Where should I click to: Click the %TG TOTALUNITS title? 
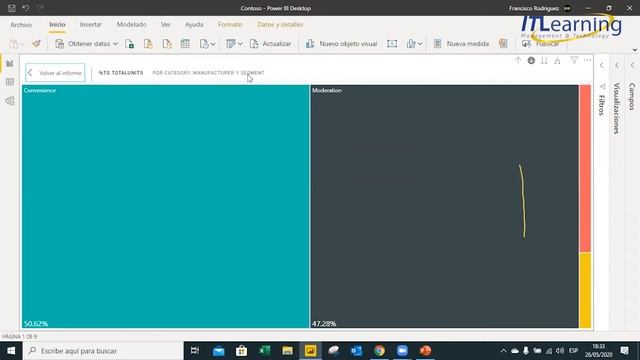click(x=121, y=73)
